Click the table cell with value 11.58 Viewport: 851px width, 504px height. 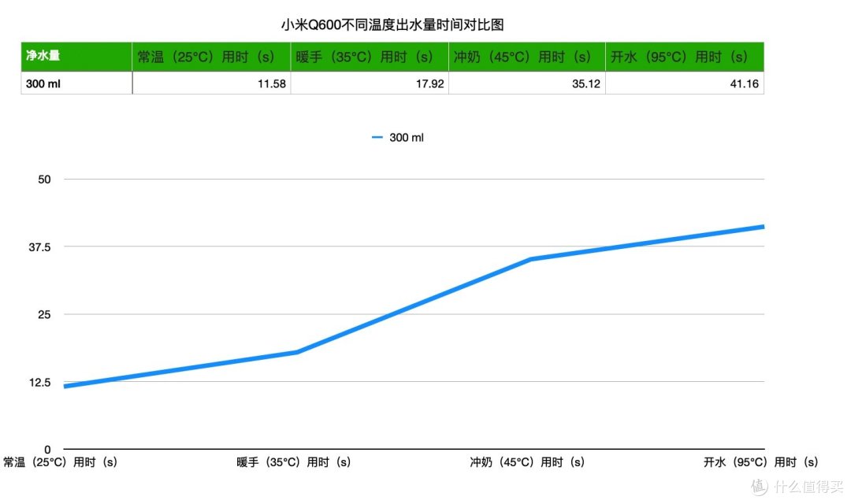pyautogui.click(x=211, y=83)
